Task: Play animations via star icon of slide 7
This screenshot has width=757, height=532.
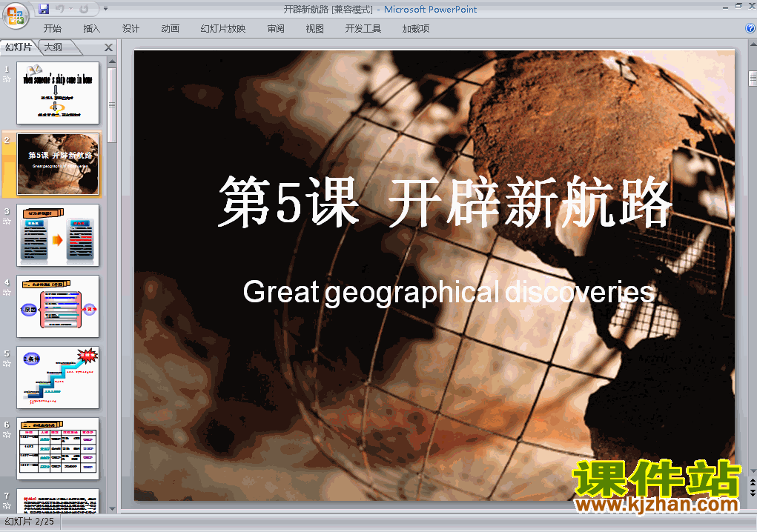Action: tap(7, 506)
